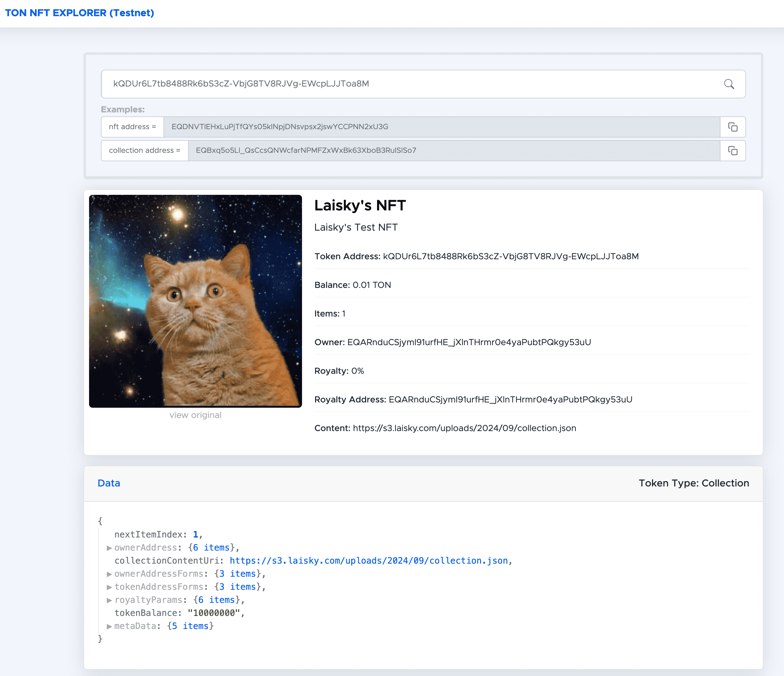Click the Token Address value text
Screen dimensions: 784x676
tap(510, 256)
